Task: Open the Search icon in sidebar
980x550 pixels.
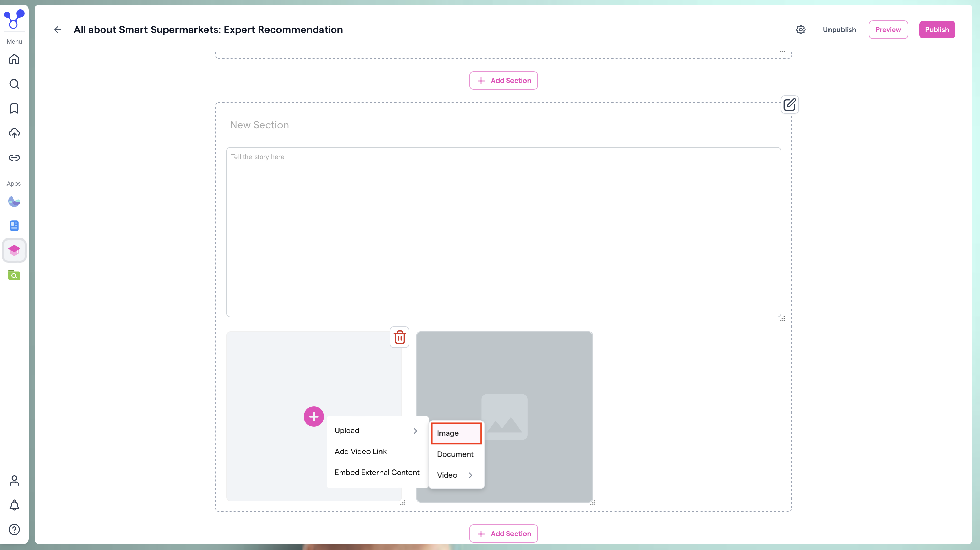Action: click(14, 84)
